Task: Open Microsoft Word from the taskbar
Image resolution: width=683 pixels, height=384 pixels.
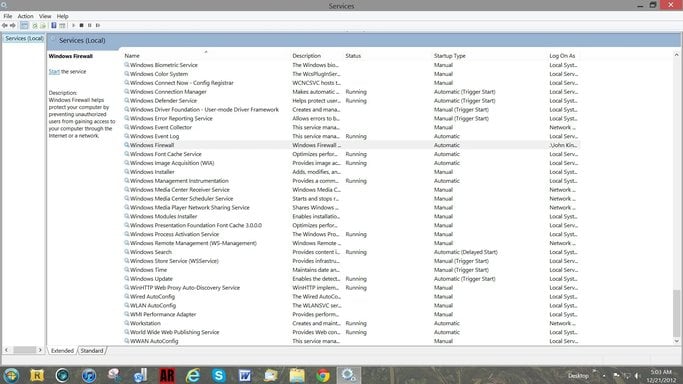Action: point(245,375)
